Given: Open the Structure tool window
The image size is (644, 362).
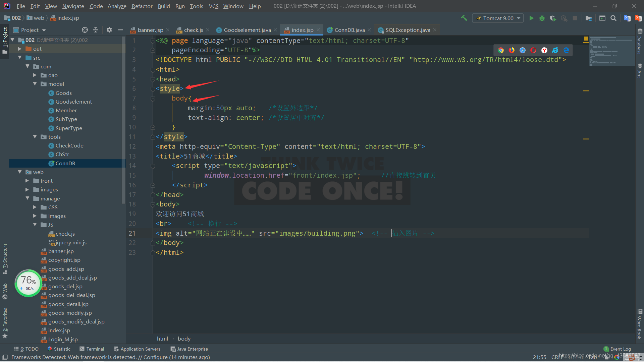Looking at the screenshot, I should (5, 259).
